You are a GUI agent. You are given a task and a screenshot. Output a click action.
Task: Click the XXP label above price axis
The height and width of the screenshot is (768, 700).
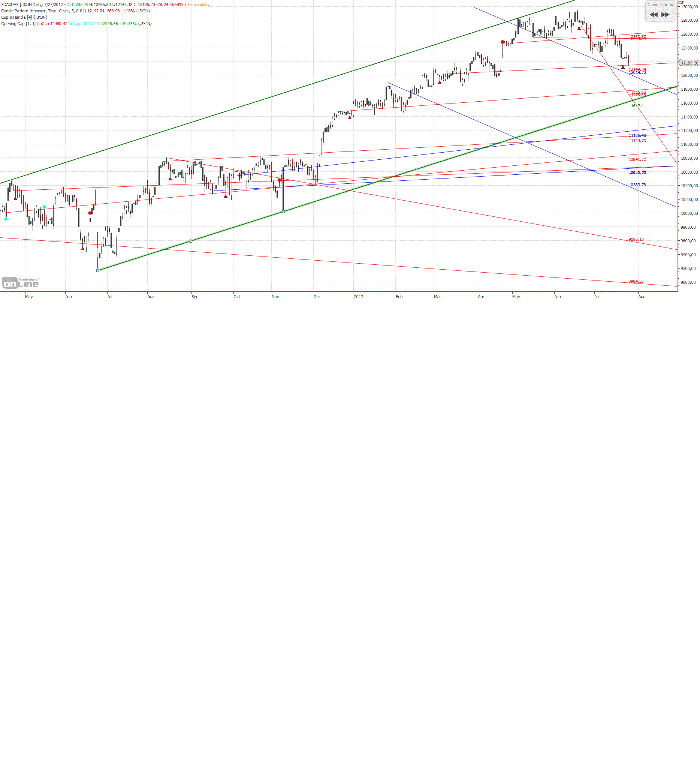coord(681,3)
